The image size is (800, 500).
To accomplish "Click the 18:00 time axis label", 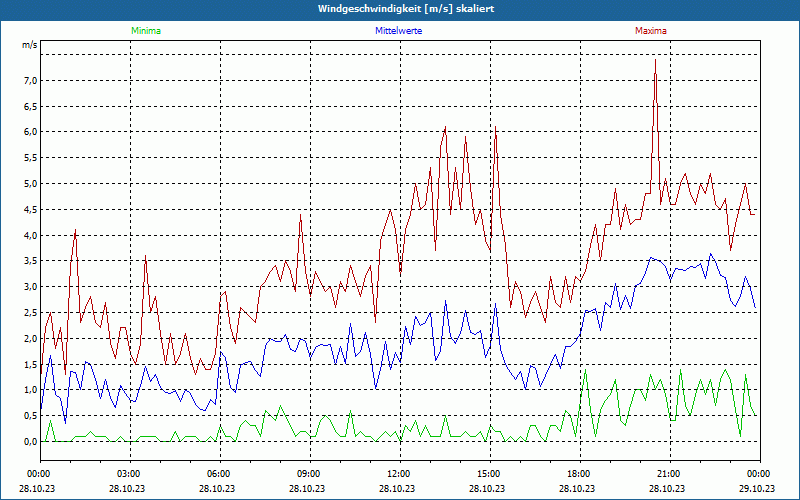I will point(580,474).
